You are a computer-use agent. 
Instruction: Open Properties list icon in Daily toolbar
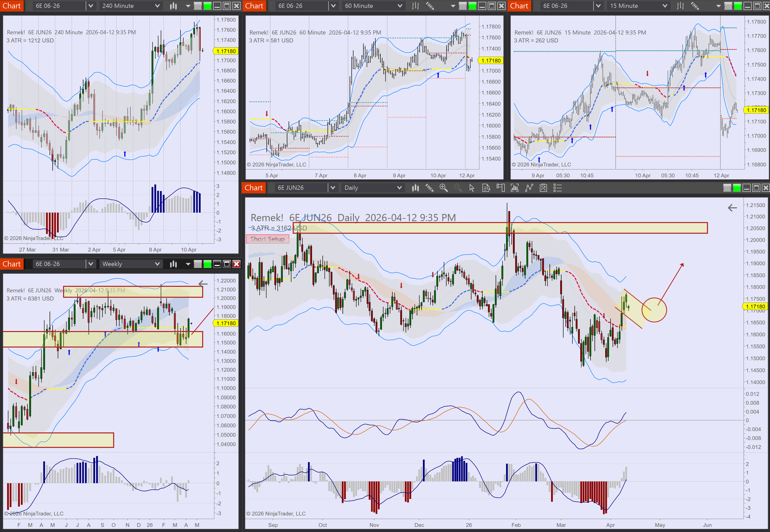[x=557, y=188]
